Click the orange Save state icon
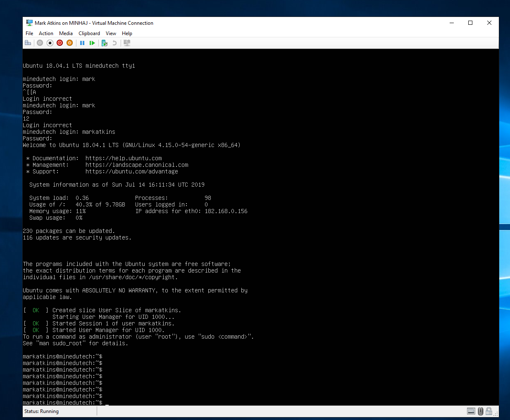The height and width of the screenshot is (420, 510). pos(70,43)
